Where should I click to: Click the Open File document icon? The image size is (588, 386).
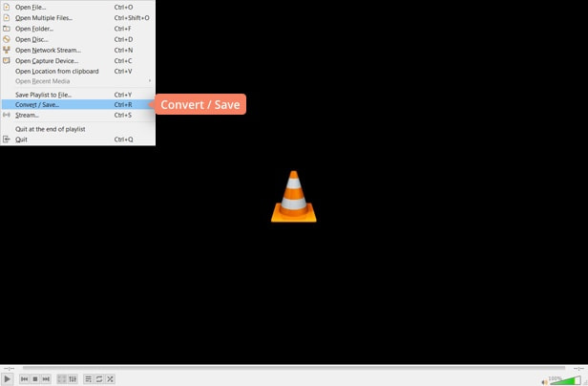(x=7, y=7)
